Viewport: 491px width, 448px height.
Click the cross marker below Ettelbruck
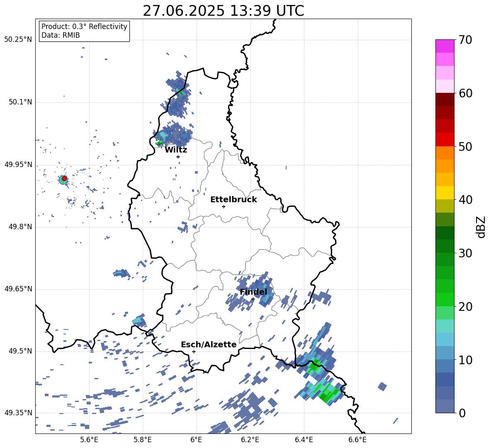coord(224,206)
